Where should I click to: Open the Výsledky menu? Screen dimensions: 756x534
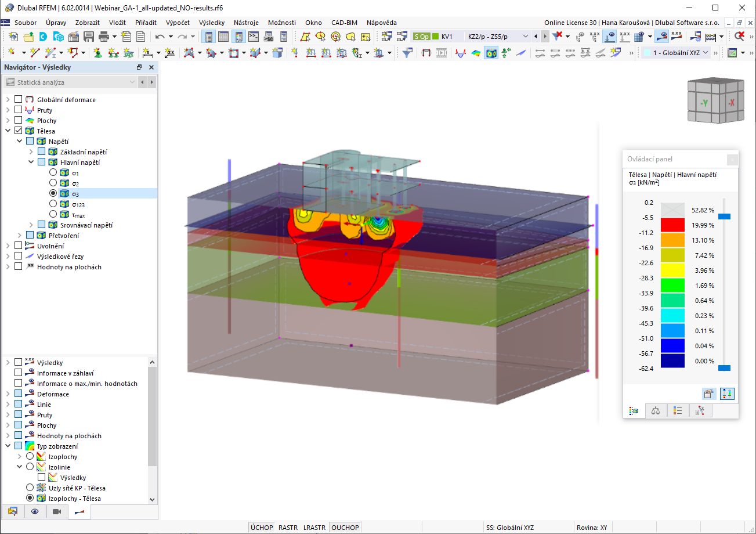[x=212, y=23]
